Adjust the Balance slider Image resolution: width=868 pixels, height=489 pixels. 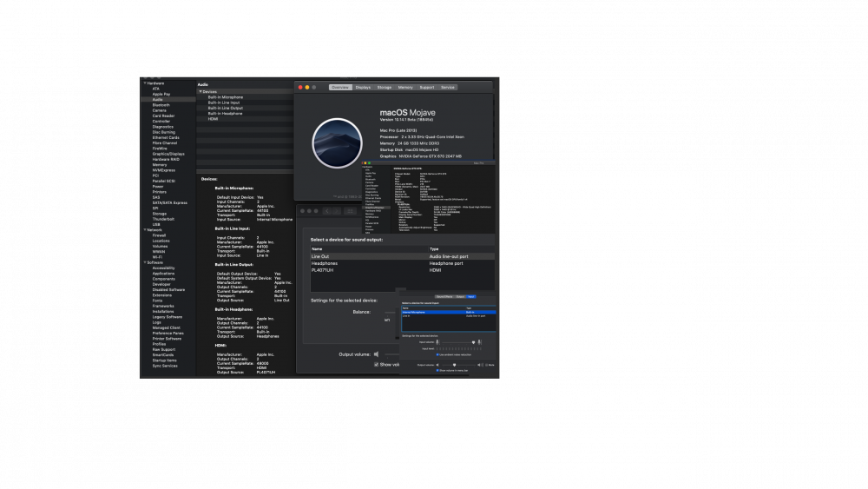click(392, 312)
